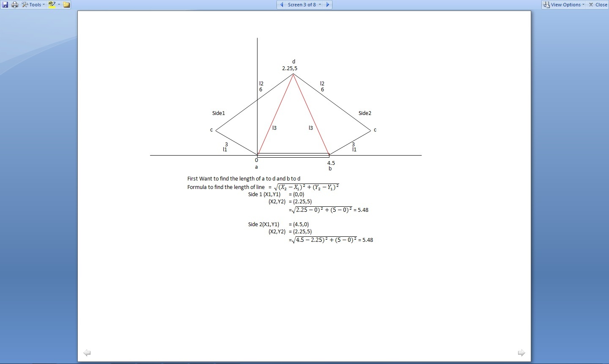Click the distance formula with X2 and X1
Screen dimensions: 609x364
tap(307, 187)
